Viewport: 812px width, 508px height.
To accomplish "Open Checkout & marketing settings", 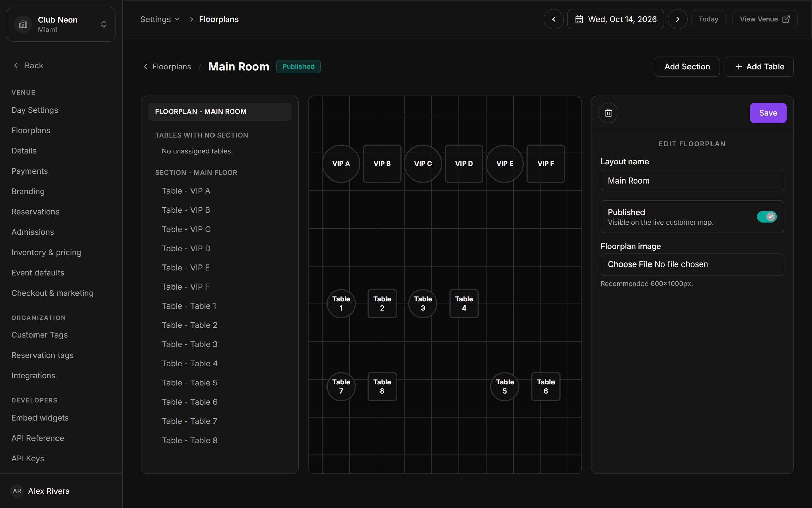I will pyautogui.click(x=52, y=293).
